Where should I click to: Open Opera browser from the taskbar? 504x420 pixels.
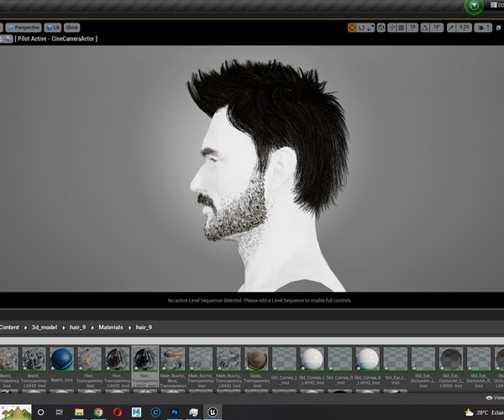pos(118,412)
